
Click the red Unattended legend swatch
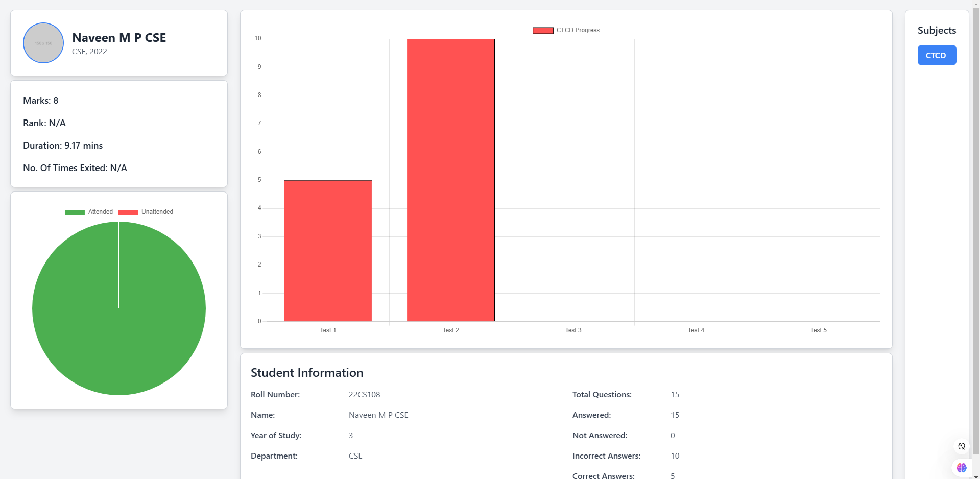click(x=128, y=212)
